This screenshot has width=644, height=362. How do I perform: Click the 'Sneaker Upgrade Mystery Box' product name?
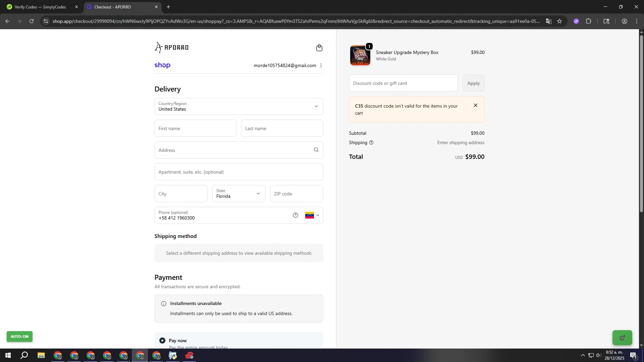point(407,52)
